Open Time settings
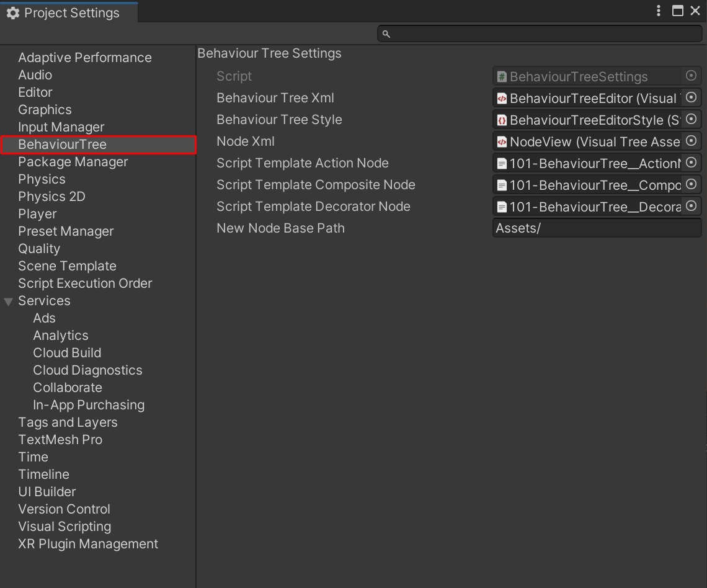Viewport: 707px width, 588px height. point(33,457)
